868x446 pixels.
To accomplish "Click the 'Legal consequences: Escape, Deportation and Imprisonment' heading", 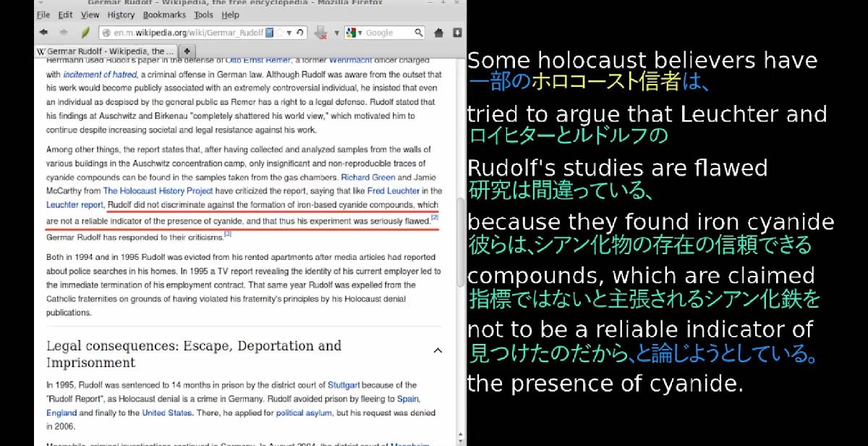I will click(194, 354).
